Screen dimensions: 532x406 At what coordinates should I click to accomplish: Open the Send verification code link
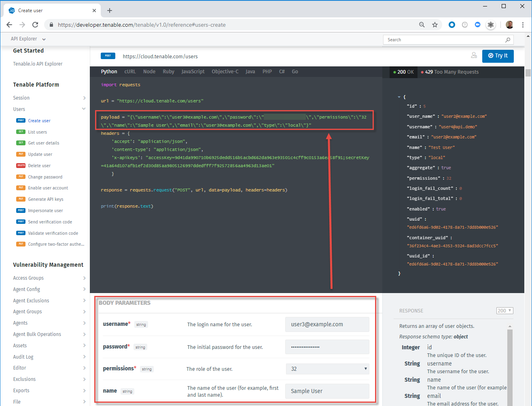tap(50, 222)
